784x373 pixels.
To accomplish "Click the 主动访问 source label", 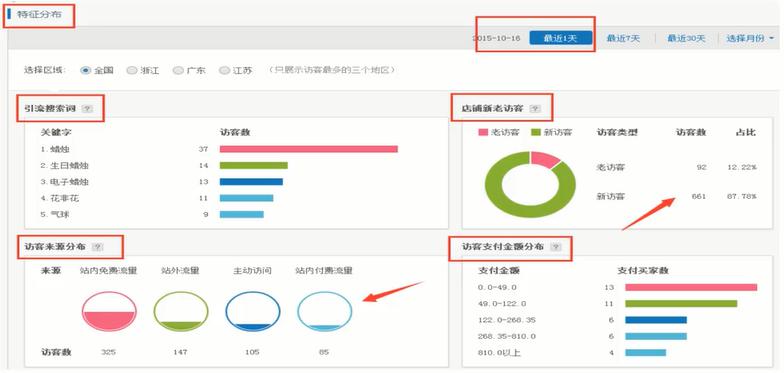I will [x=252, y=271].
